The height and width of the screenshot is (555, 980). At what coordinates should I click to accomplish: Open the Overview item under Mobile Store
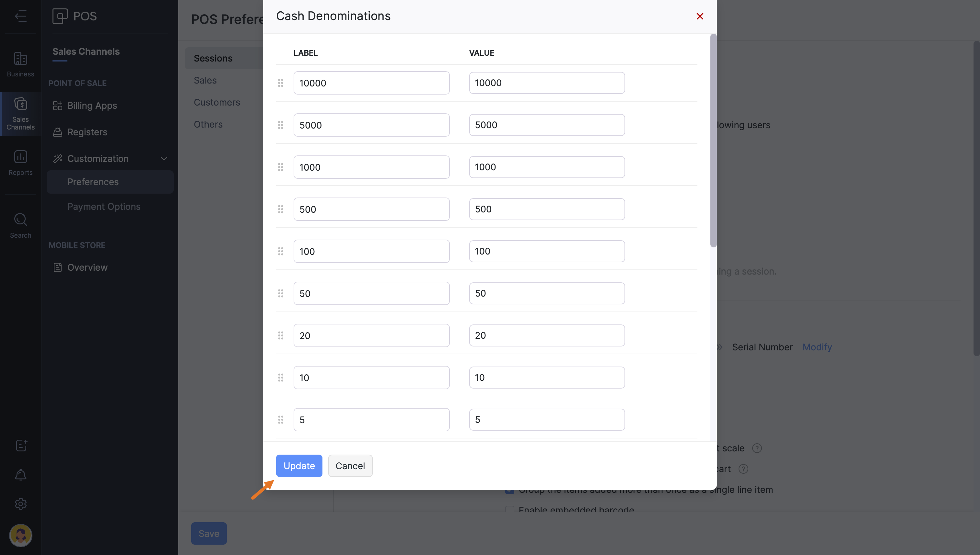[x=87, y=267]
